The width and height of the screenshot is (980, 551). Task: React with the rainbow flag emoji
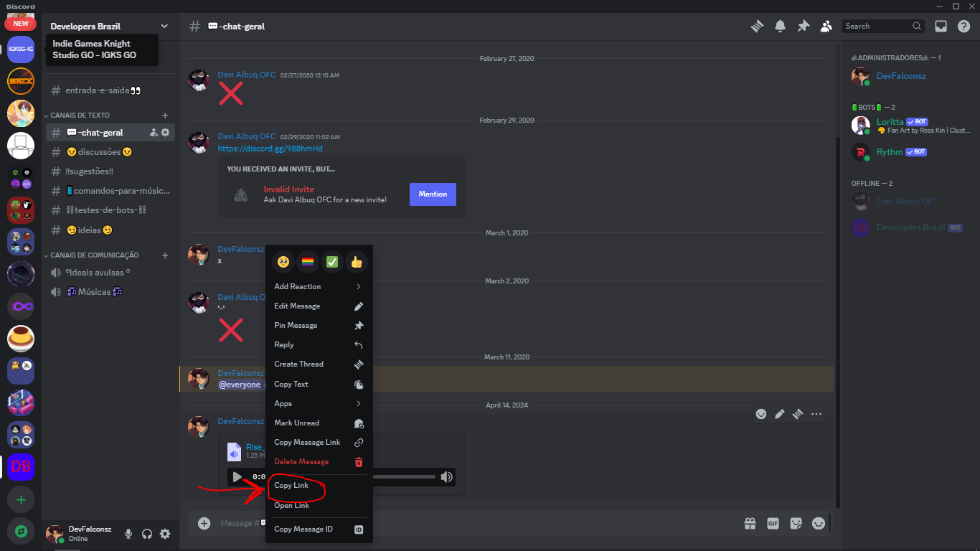tap(307, 263)
